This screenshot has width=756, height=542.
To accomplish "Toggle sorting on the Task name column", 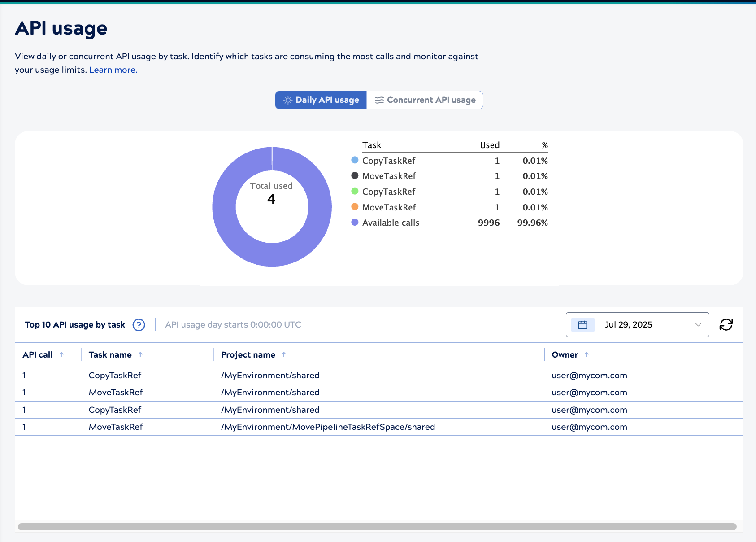I will coord(141,354).
